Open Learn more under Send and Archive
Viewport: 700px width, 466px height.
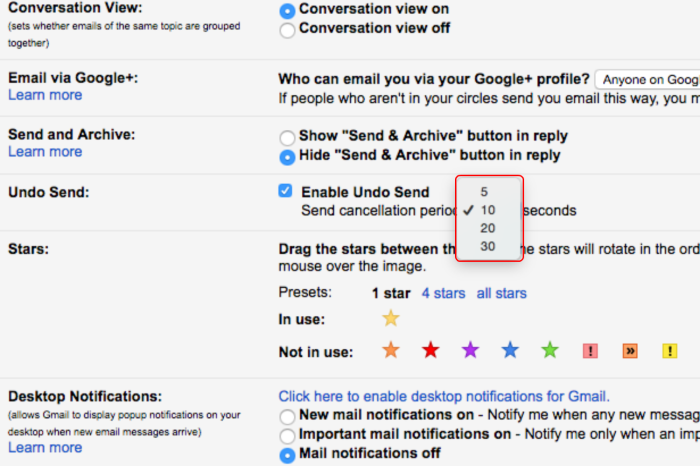coord(45,152)
